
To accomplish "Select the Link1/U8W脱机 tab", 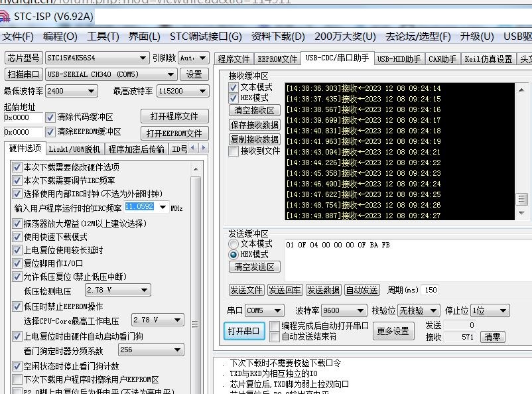I will click(74, 149).
